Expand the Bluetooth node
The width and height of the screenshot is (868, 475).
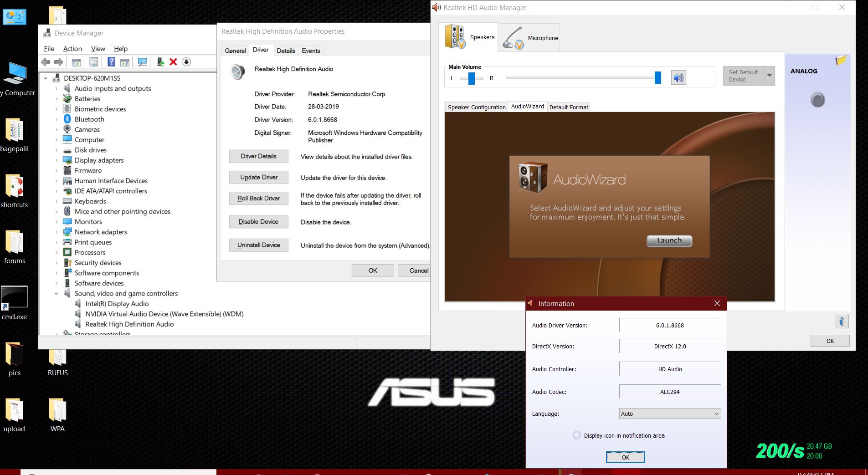tap(56, 119)
